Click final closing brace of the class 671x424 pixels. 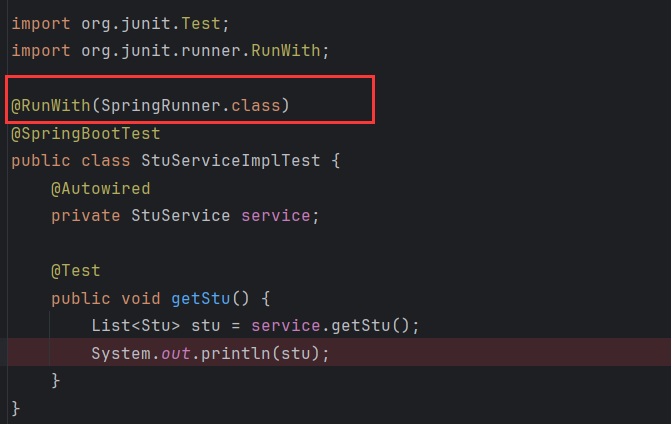click(16, 408)
